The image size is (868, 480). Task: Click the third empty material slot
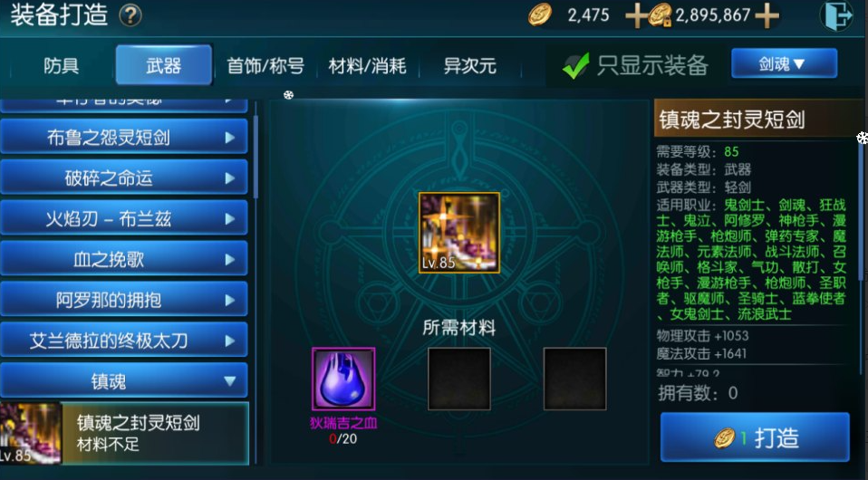click(574, 379)
